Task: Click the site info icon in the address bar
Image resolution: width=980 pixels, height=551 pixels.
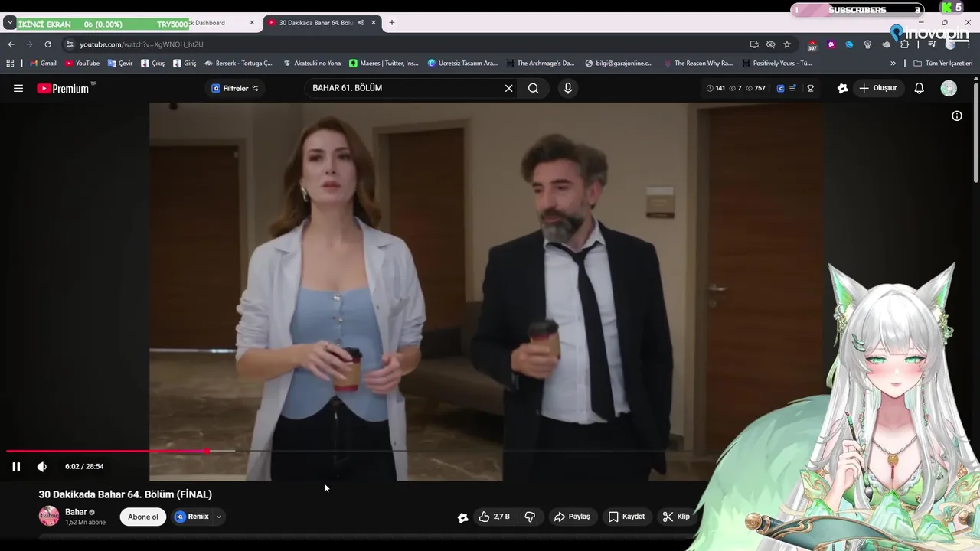Action: point(70,44)
